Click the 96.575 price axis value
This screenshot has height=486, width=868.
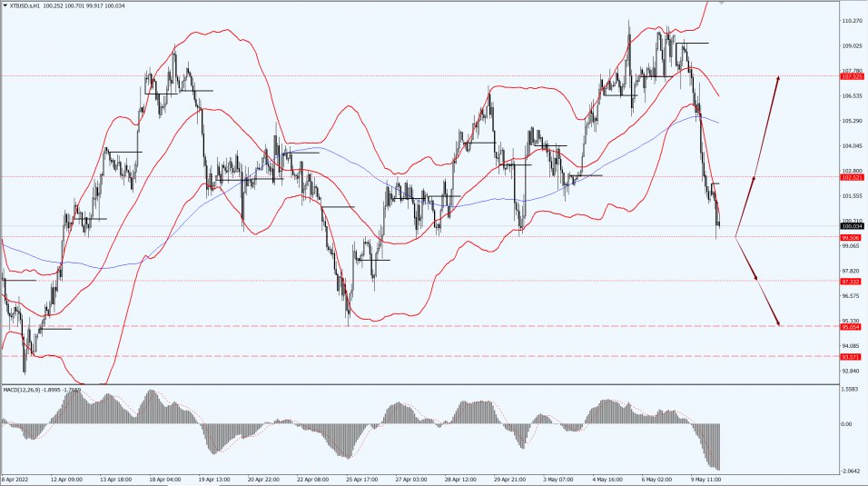coord(851,296)
